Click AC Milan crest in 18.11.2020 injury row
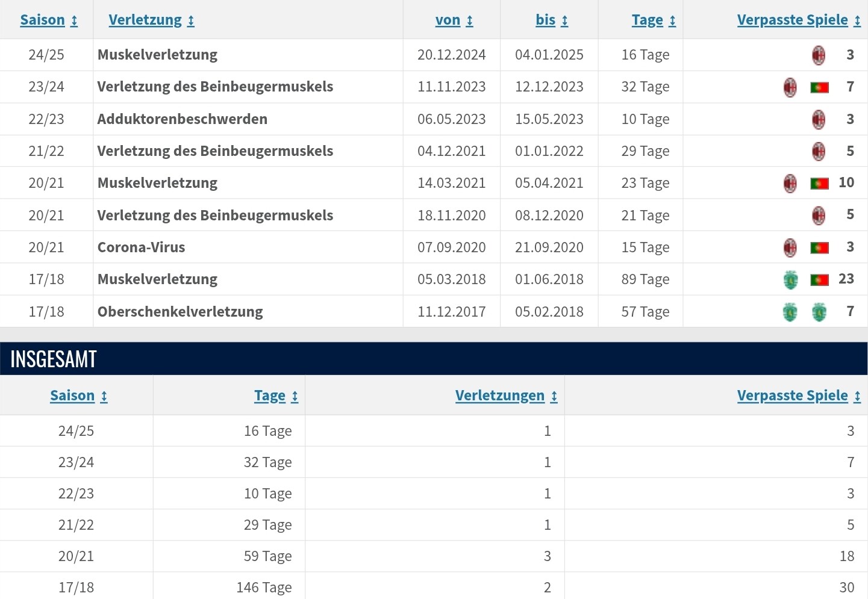The width and height of the screenshot is (868, 599). click(x=819, y=216)
